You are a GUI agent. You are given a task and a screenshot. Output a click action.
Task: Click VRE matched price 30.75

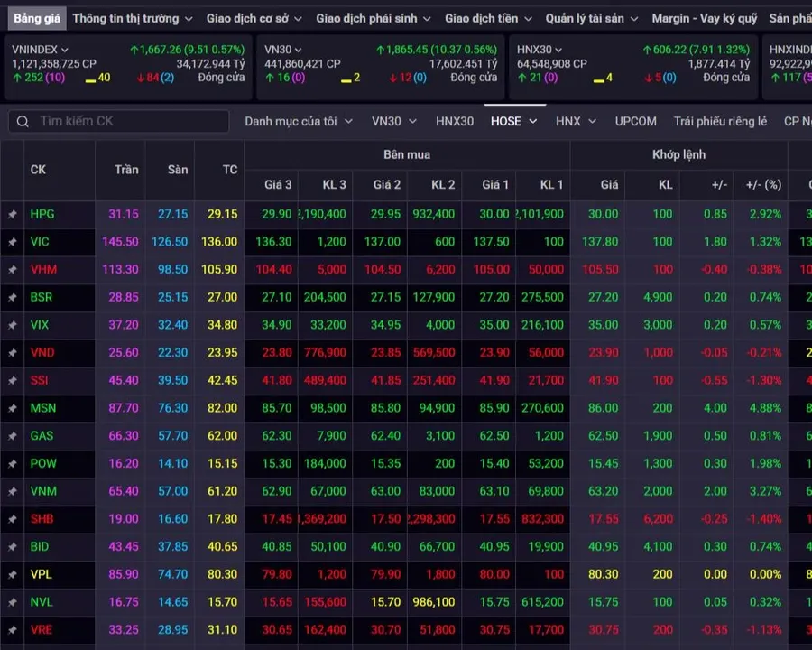point(603,630)
